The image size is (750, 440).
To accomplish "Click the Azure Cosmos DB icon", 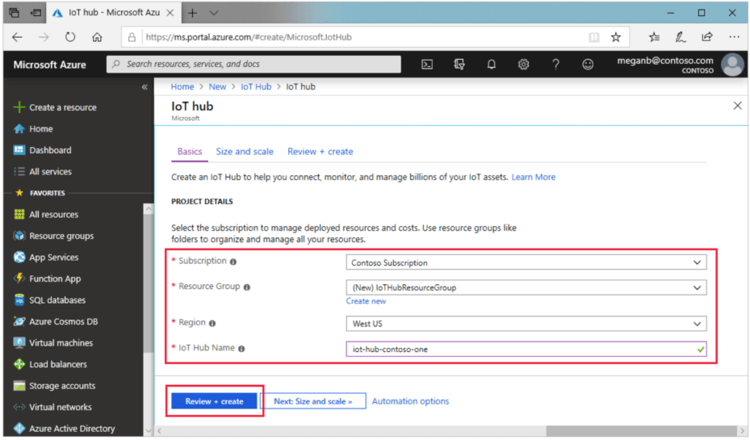I will [x=19, y=321].
